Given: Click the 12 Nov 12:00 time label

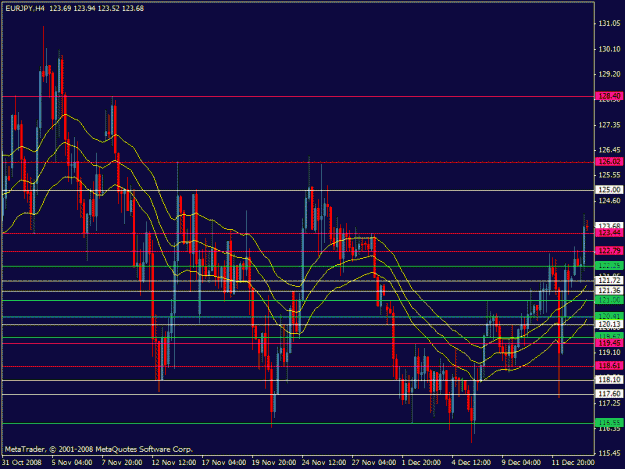Looking at the screenshot, I should [x=174, y=462].
